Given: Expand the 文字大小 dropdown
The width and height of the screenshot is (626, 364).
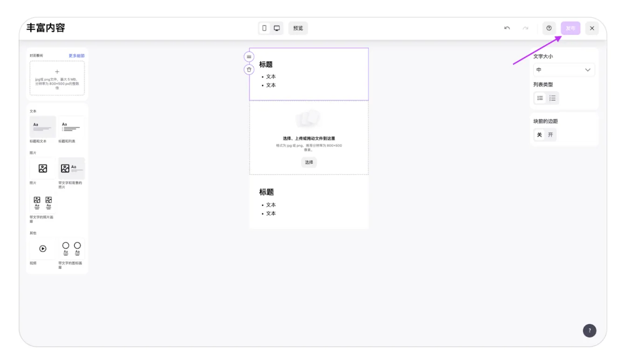Looking at the screenshot, I should tap(564, 70).
